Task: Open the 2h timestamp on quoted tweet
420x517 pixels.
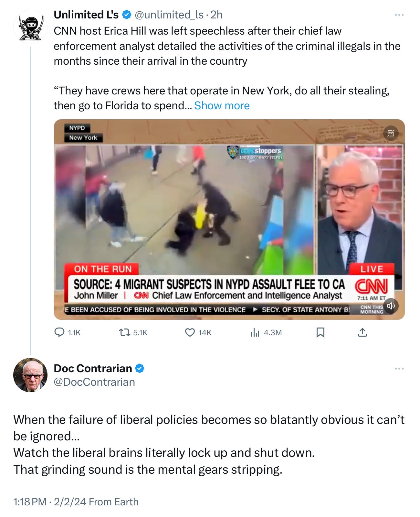Action: click(216, 15)
